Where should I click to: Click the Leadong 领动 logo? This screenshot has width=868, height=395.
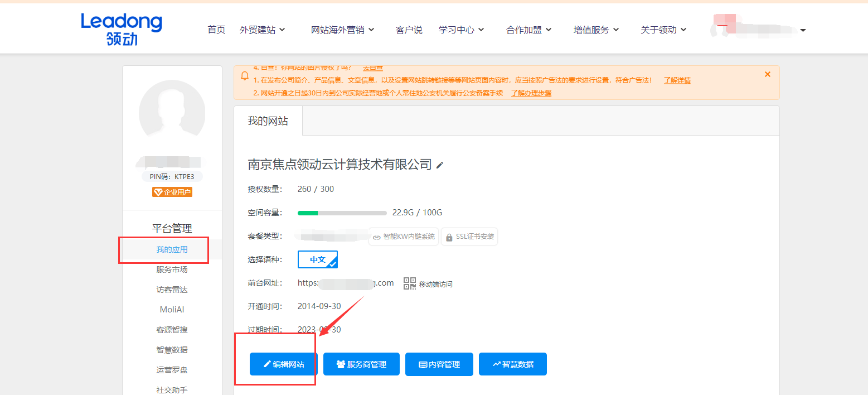click(121, 28)
